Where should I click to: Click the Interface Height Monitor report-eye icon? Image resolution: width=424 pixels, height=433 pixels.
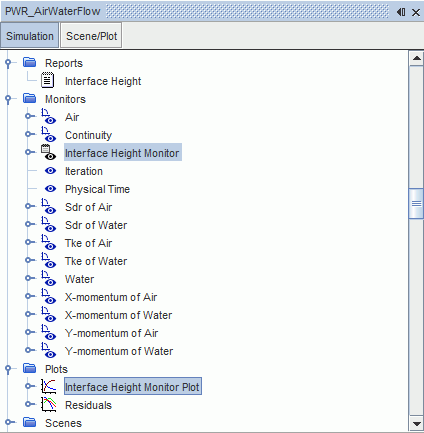49,153
